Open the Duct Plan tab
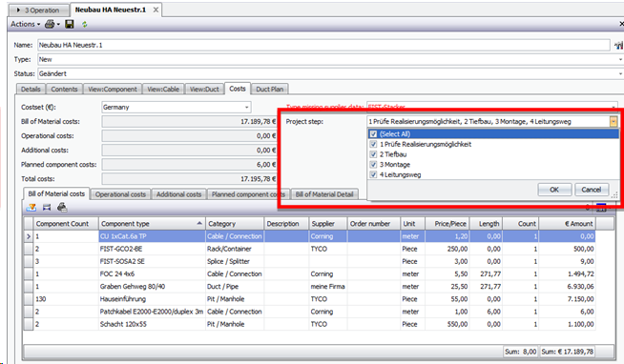Screen dimensions: 624x364 coord(270,89)
